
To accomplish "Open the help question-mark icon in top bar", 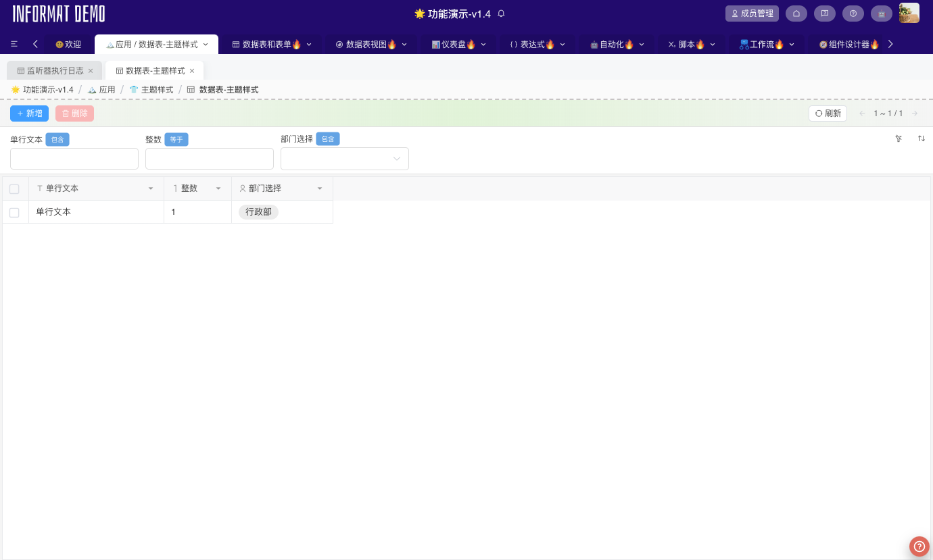I will (x=853, y=14).
